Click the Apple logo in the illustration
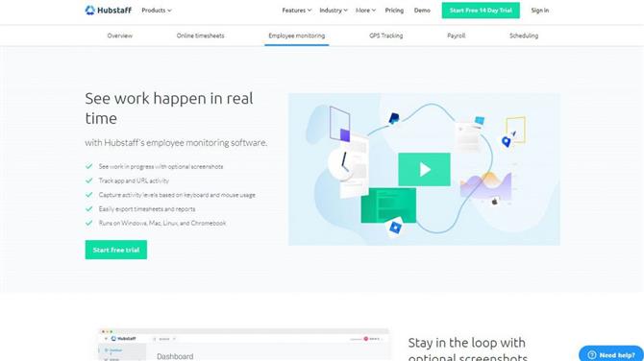The width and height of the screenshot is (644, 361). [x=495, y=201]
